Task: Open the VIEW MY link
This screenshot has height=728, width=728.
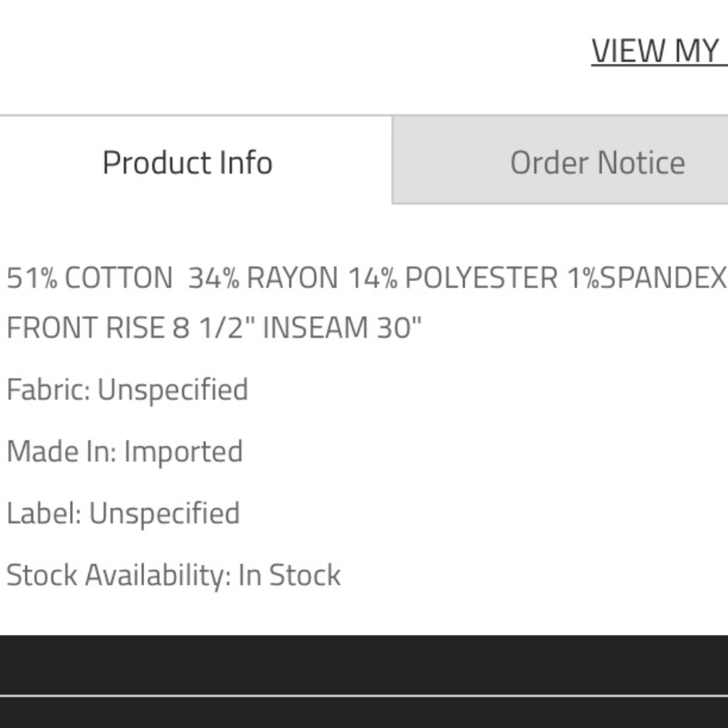Action: pos(660,51)
